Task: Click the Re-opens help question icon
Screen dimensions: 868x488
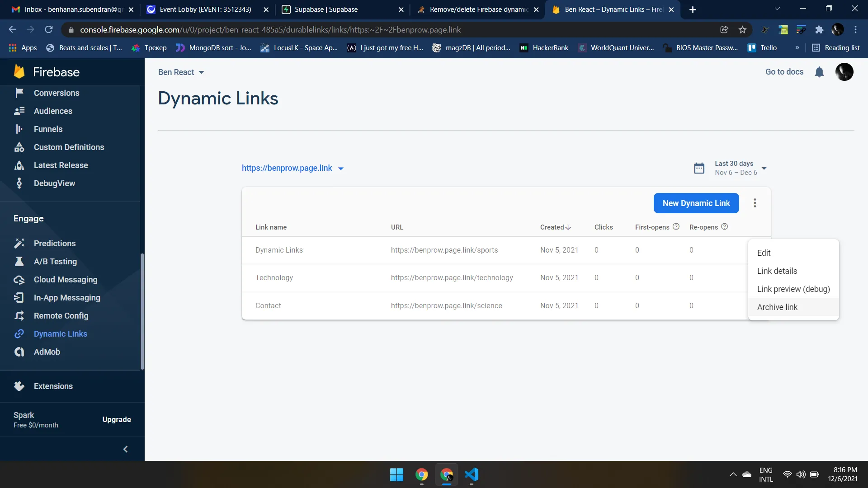Action: 724,227
